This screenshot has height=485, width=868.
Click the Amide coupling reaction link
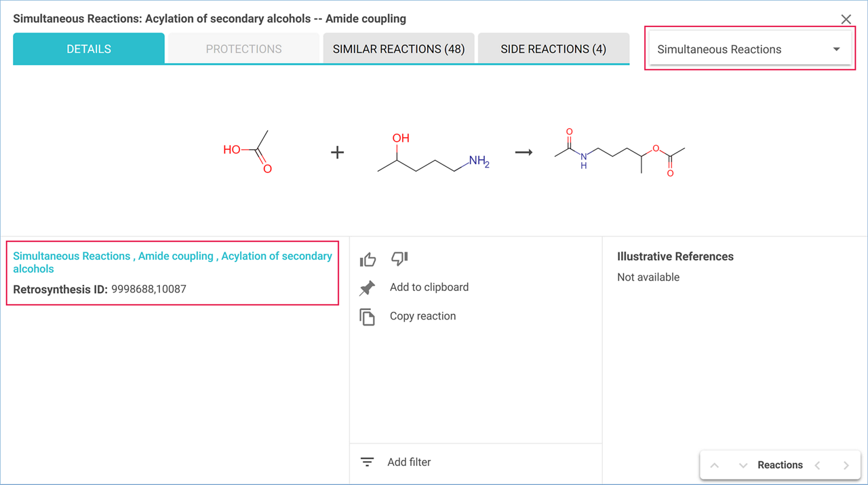click(176, 256)
